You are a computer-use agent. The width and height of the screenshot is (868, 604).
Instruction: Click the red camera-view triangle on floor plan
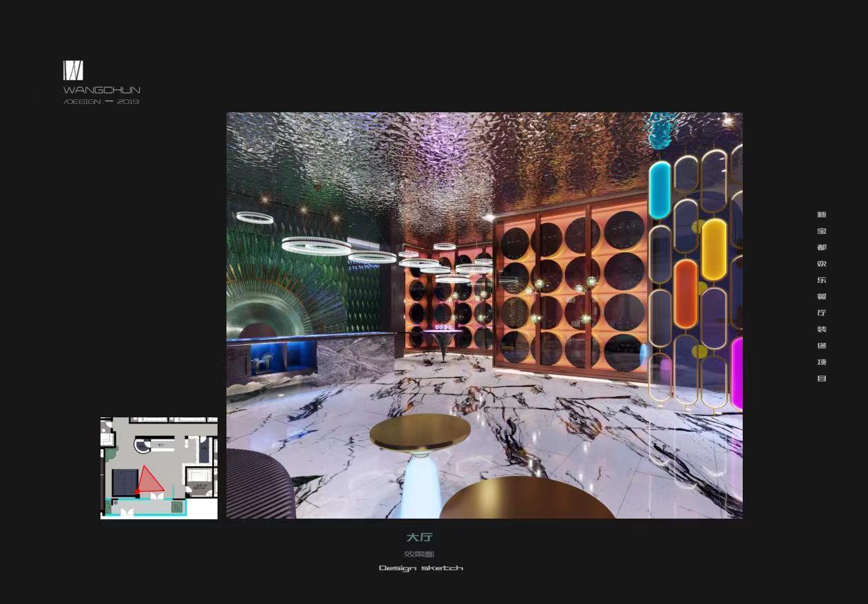tap(150, 481)
